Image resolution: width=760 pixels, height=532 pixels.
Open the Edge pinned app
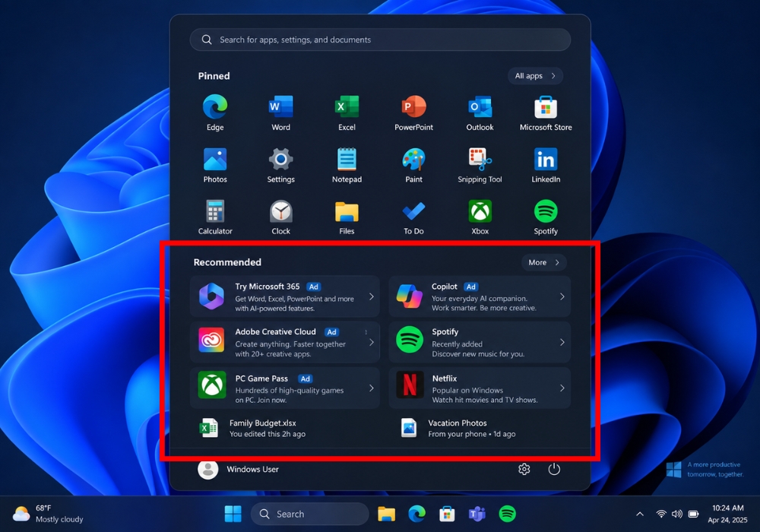tap(215, 113)
